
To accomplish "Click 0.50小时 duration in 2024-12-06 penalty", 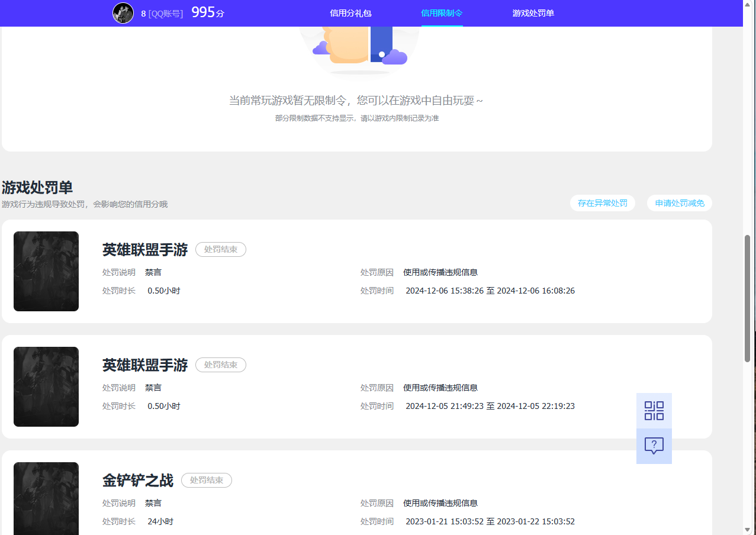I will pyautogui.click(x=164, y=291).
